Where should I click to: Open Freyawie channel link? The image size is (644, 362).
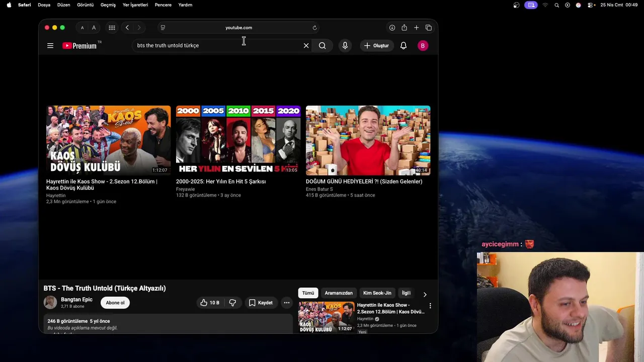(185, 189)
